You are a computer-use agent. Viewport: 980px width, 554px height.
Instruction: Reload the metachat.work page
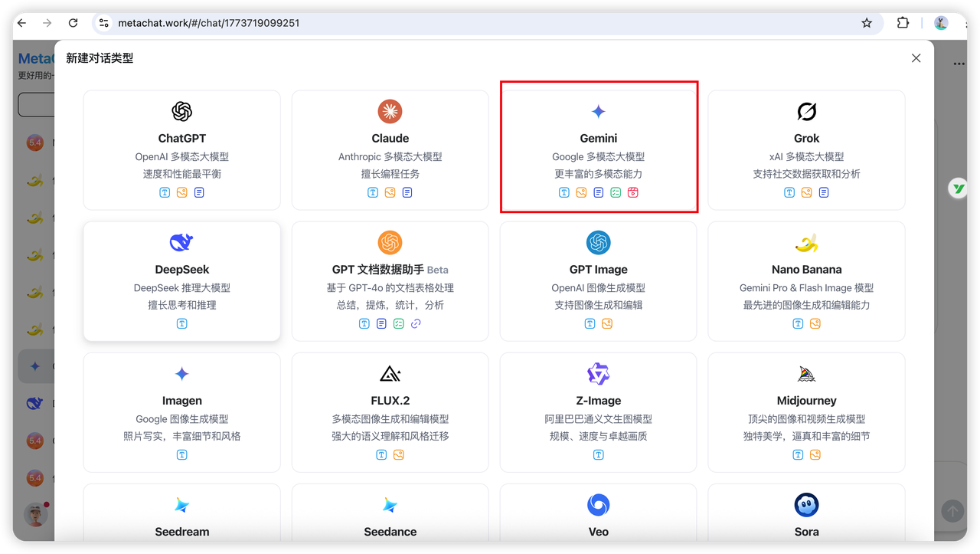[73, 23]
